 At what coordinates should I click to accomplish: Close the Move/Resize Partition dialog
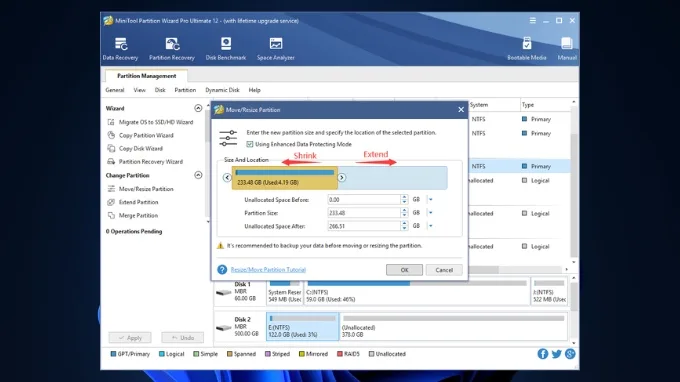coord(461,110)
